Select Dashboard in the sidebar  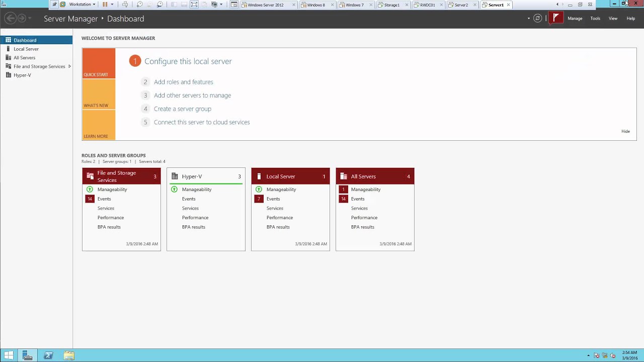[x=36, y=40]
